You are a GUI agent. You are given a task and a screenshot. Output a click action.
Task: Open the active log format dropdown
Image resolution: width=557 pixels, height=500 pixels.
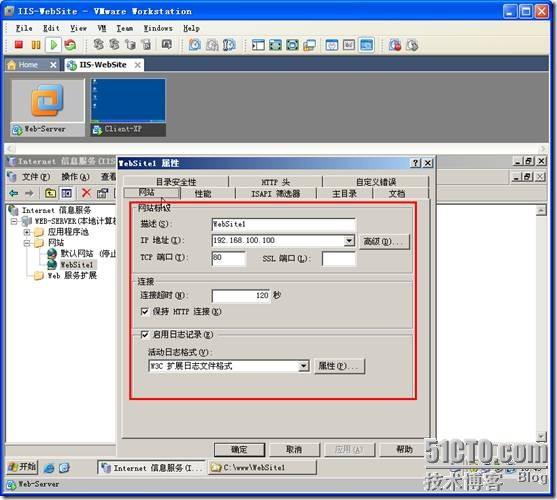pyautogui.click(x=304, y=365)
